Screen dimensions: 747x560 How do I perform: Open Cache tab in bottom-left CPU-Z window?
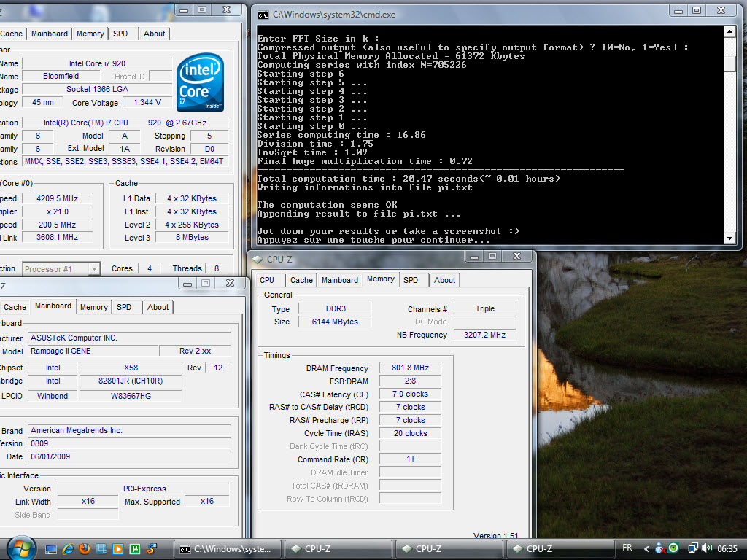15,307
